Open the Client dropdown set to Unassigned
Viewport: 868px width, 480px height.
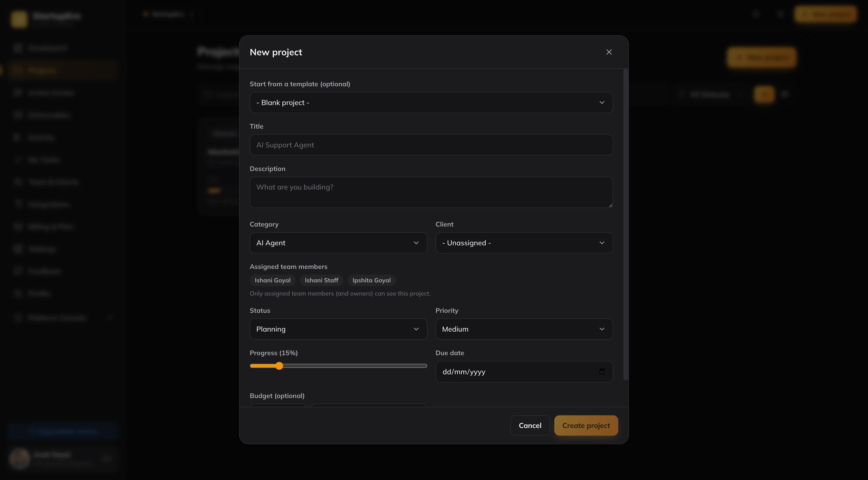click(524, 243)
